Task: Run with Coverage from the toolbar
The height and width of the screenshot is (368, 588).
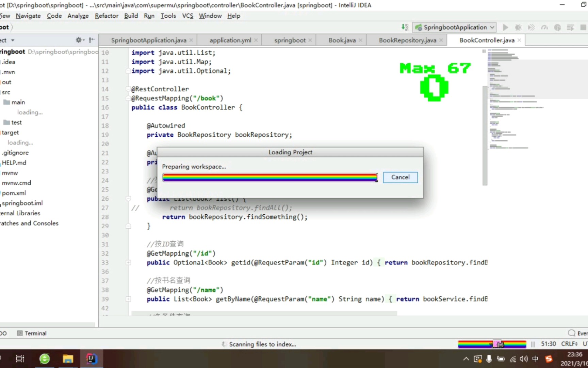Action: point(531,27)
